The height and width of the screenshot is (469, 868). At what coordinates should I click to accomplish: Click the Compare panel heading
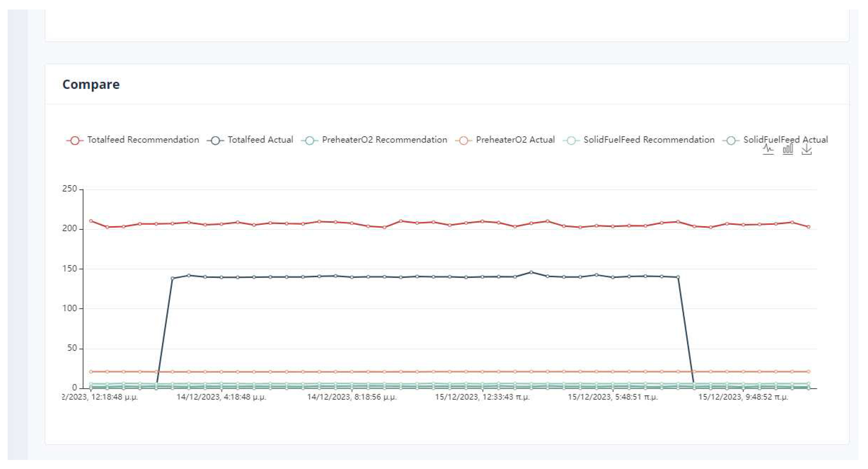(x=91, y=84)
